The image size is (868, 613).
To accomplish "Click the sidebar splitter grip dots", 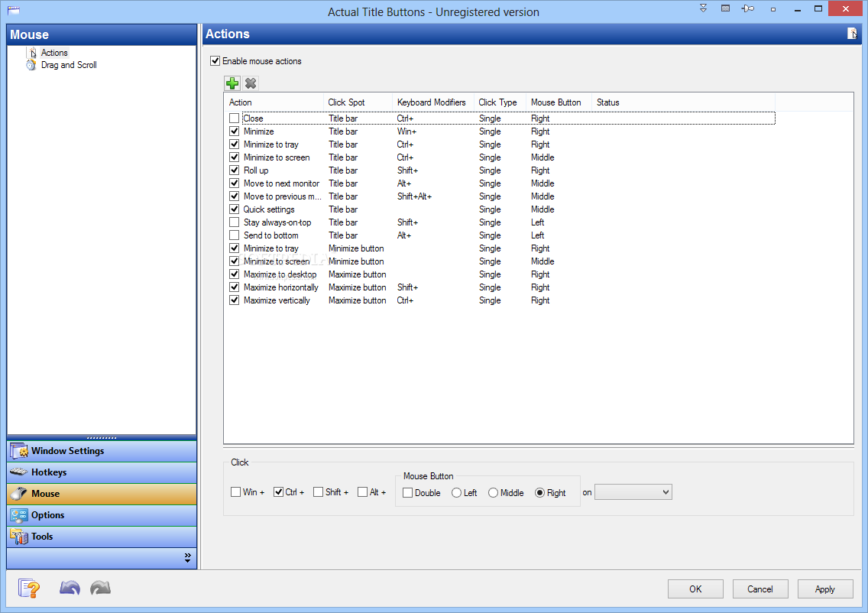I will point(102,437).
